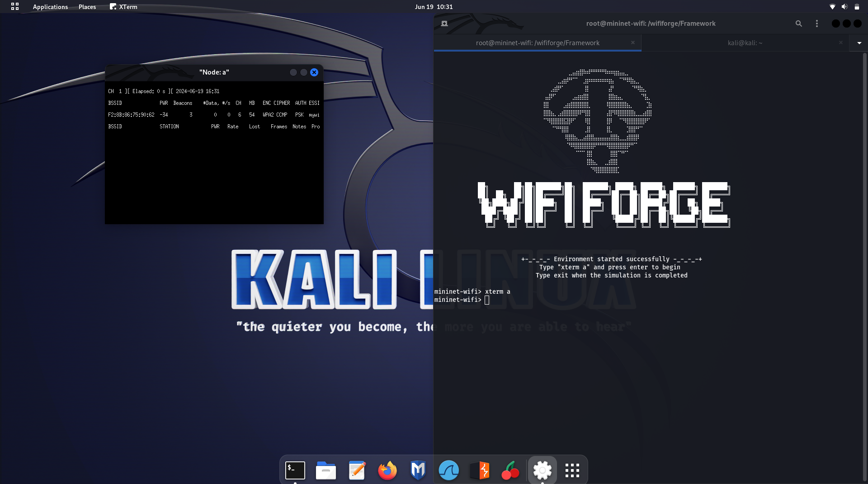Open the Files manager in the dock

326,470
